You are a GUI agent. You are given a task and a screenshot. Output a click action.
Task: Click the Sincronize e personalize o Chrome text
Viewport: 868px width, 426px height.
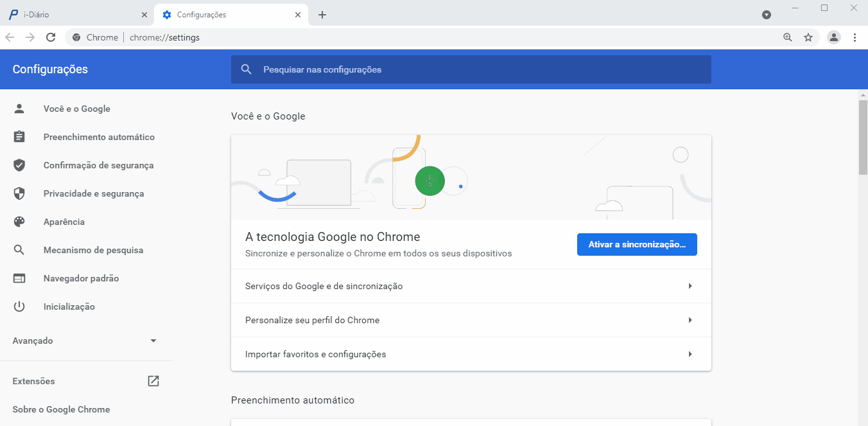click(x=379, y=253)
